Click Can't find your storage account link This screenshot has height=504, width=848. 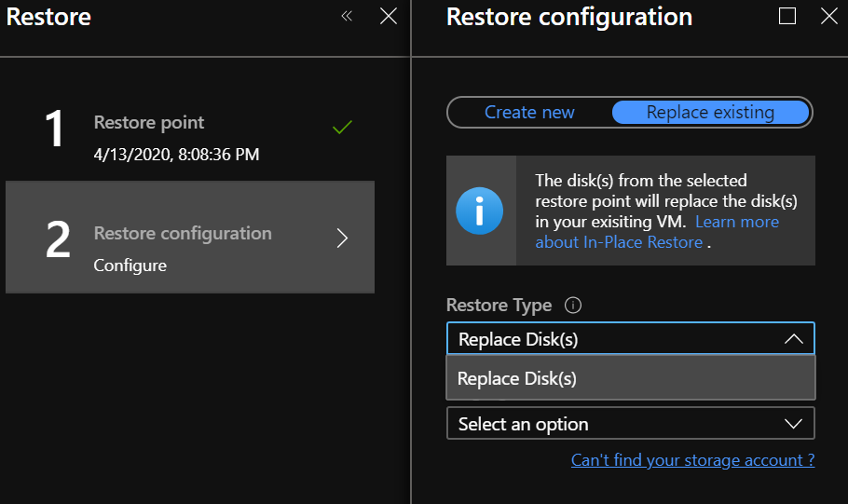pos(692,460)
